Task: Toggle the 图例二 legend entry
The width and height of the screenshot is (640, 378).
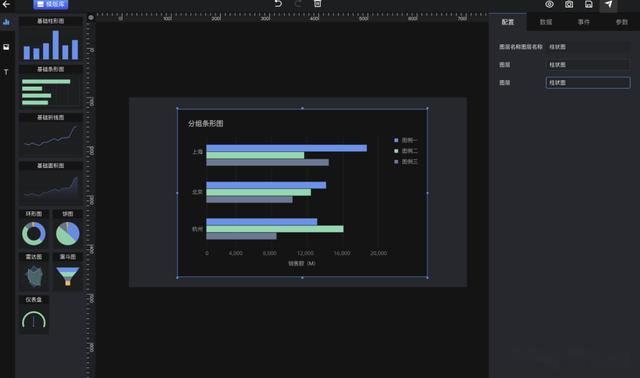Action: (x=406, y=151)
